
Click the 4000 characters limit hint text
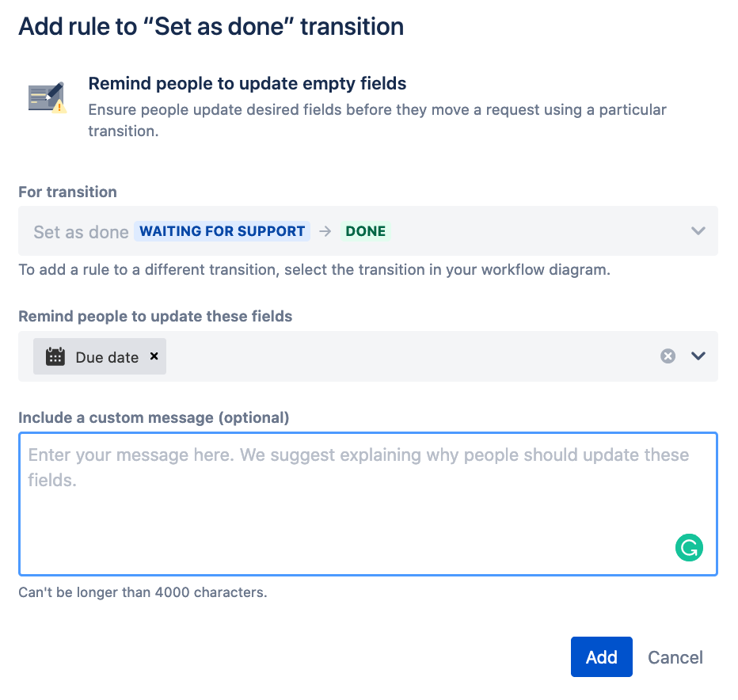(143, 592)
